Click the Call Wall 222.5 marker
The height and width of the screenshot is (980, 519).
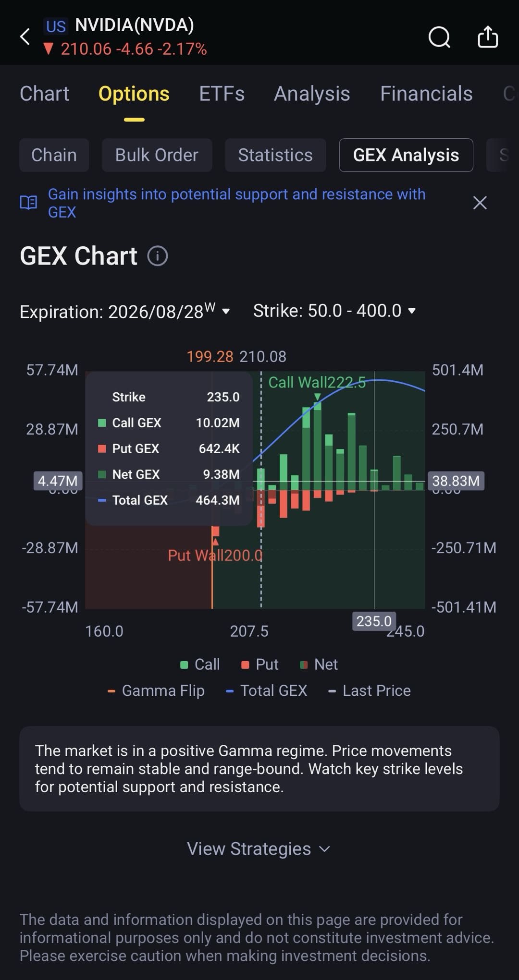[x=317, y=383]
